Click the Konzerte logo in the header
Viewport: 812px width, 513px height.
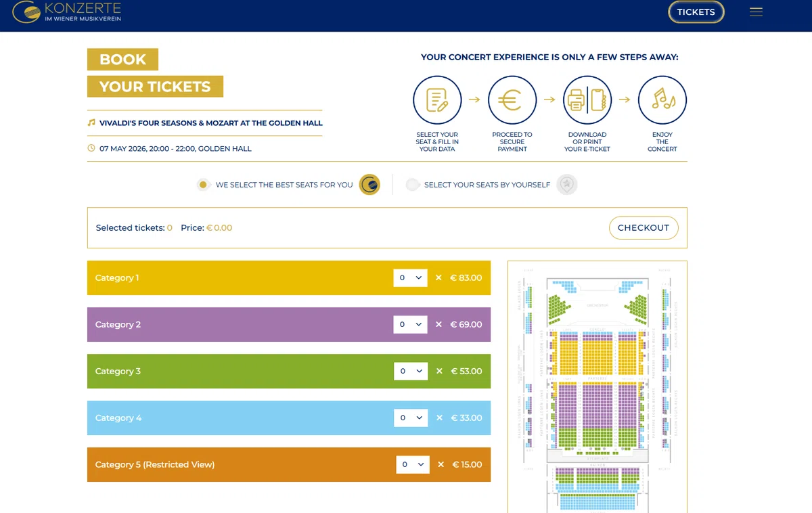(67, 12)
